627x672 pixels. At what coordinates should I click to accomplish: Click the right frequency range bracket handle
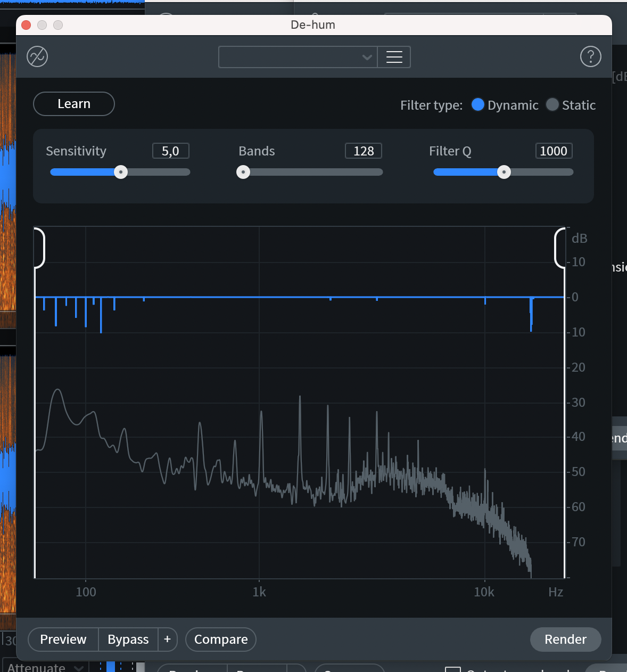[x=559, y=248]
